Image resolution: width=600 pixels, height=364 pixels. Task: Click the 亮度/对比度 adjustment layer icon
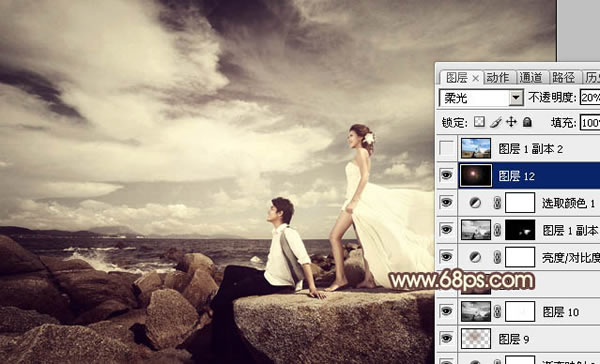tap(475, 257)
